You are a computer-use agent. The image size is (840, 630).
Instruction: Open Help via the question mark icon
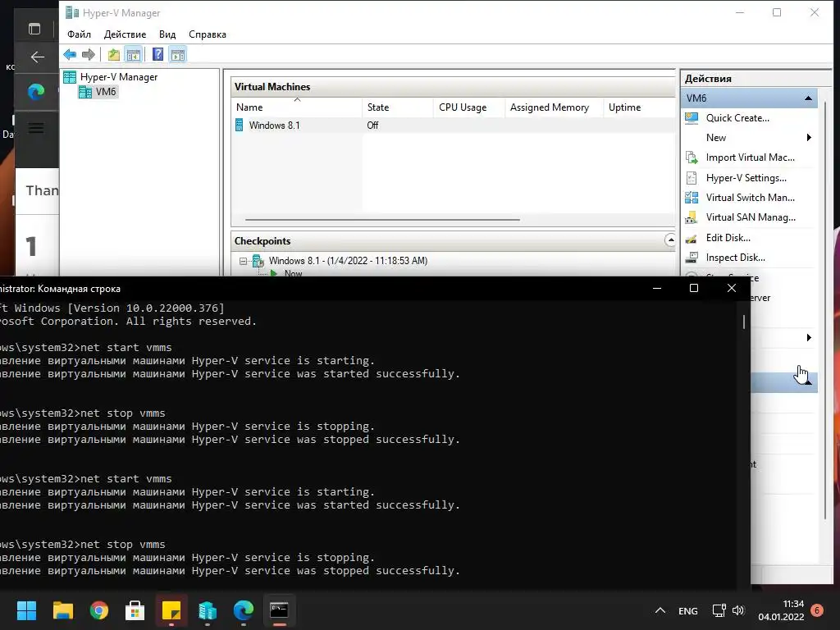pyautogui.click(x=157, y=54)
